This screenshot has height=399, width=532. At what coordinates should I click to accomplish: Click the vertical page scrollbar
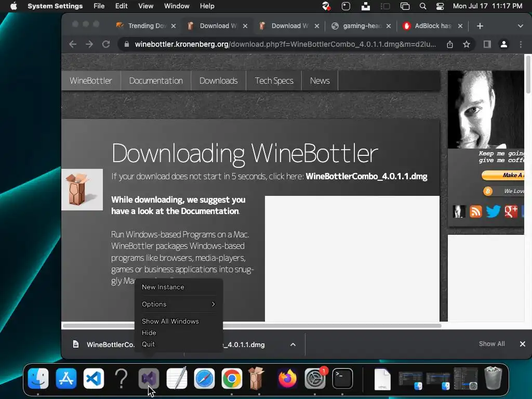pyautogui.click(x=528, y=75)
